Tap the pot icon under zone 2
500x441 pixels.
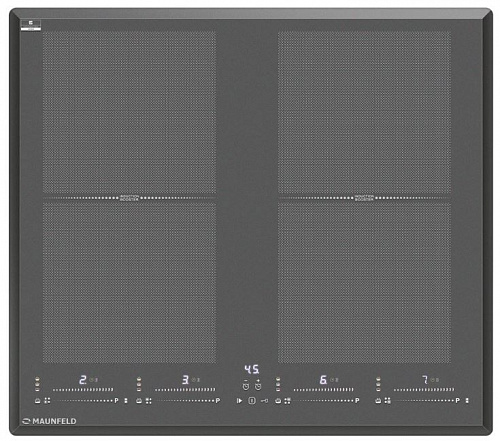(x=38, y=400)
